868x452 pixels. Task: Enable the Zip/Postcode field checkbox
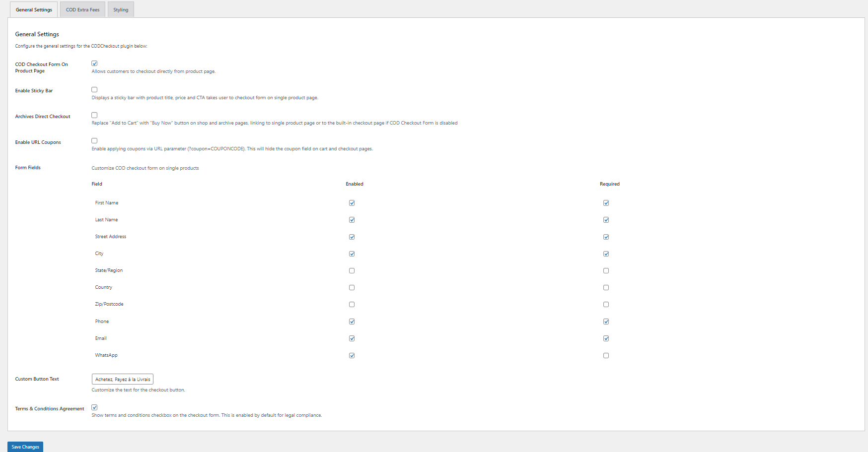pos(352,305)
